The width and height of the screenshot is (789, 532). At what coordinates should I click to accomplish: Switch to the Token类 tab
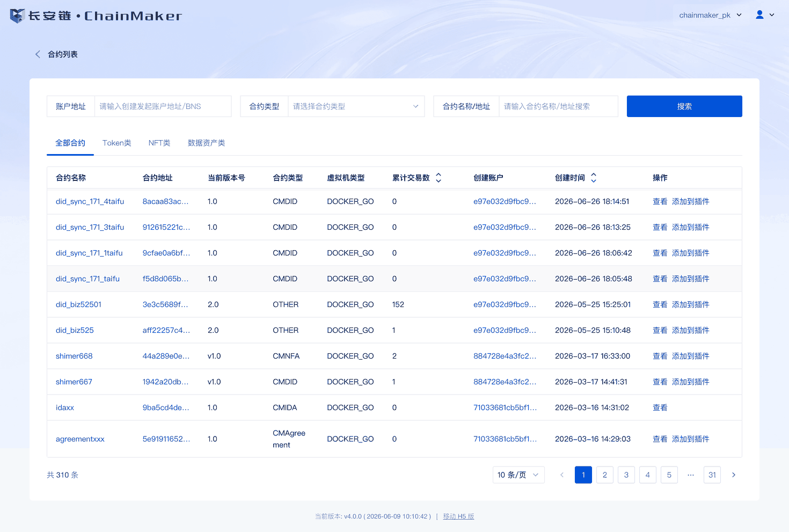pos(117,143)
